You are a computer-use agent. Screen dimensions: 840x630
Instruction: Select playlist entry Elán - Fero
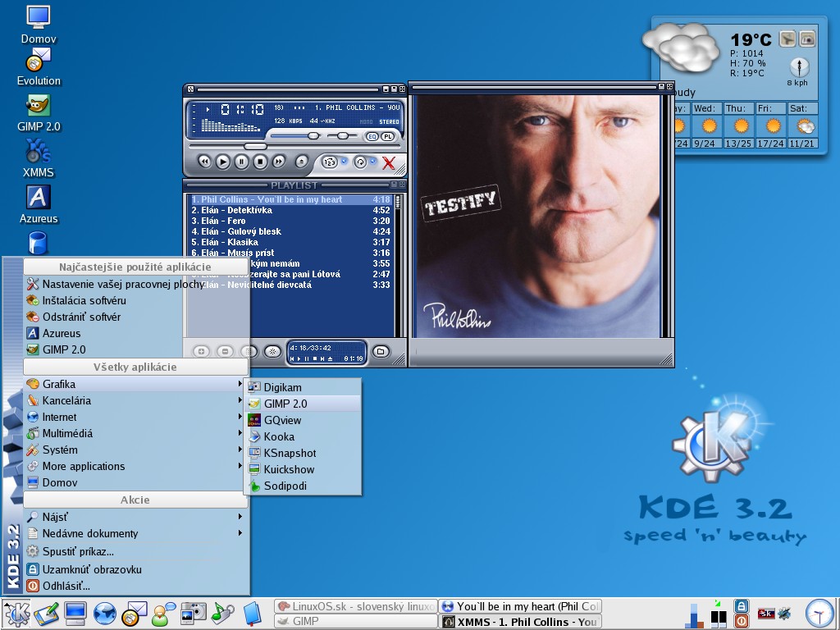[291, 221]
